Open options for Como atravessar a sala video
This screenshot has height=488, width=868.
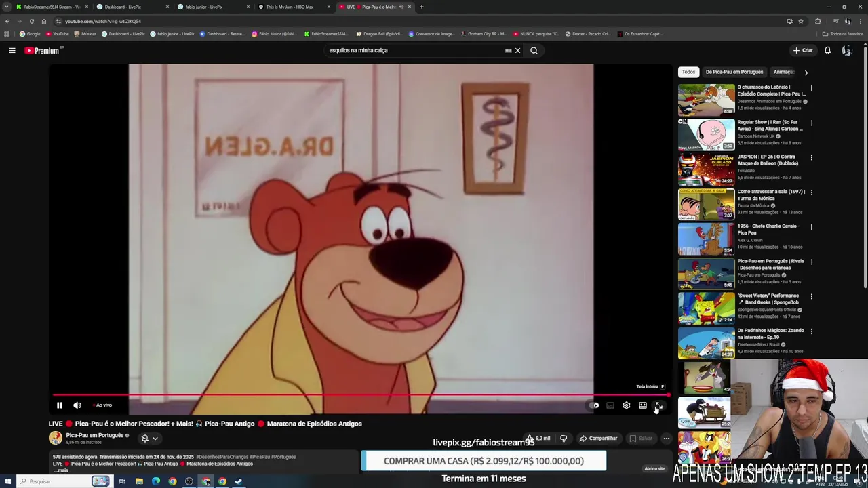click(811, 192)
